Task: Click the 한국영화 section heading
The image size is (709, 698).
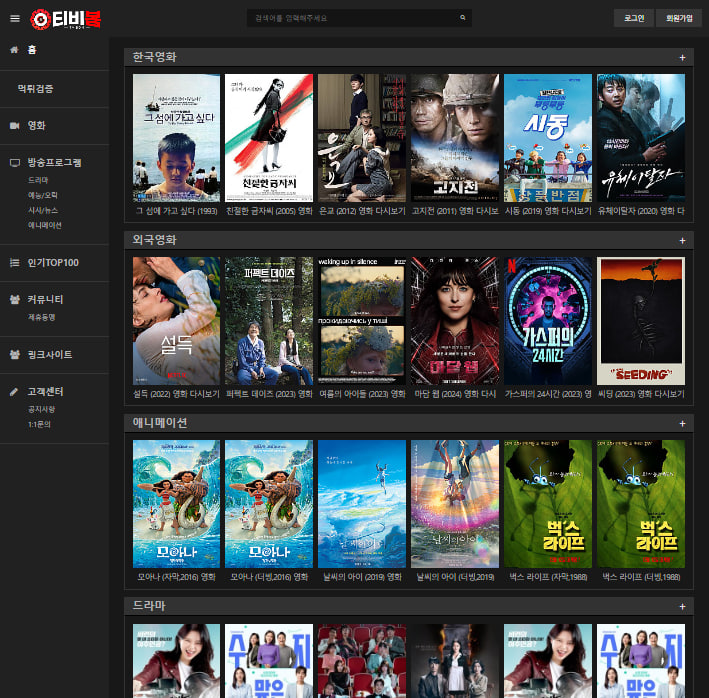Action: click(x=154, y=57)
